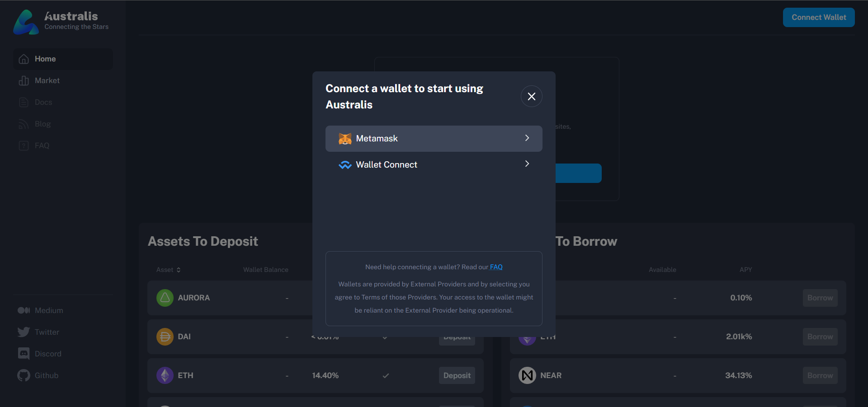Screen dimensions: 868x407
Task: Sort deposit table by Asset column
Action: tap(169, 270)
